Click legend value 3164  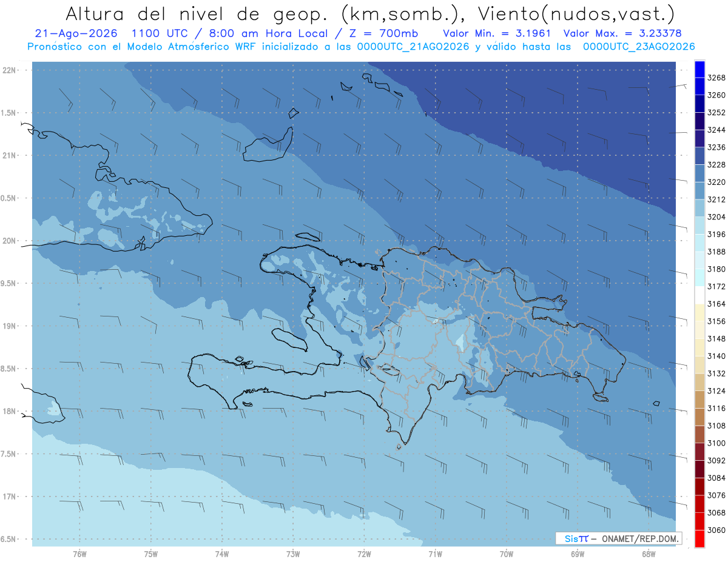pos(716,304)
